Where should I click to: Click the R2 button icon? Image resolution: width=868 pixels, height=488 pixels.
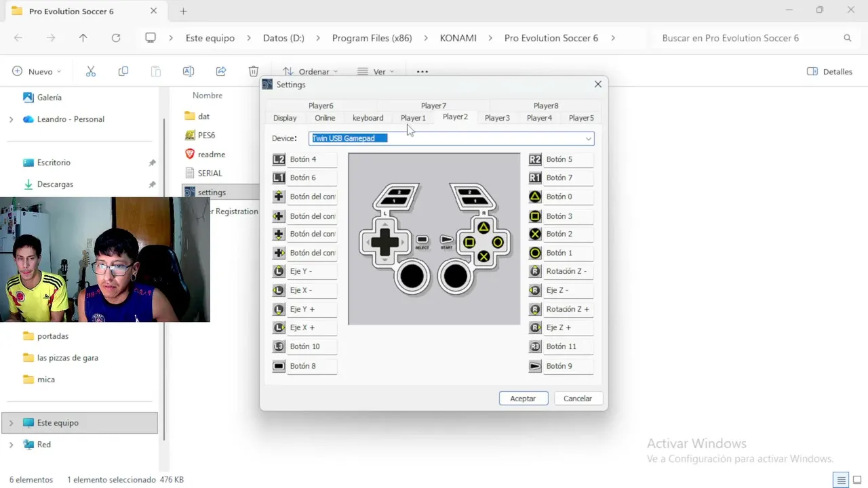[535, 159]
